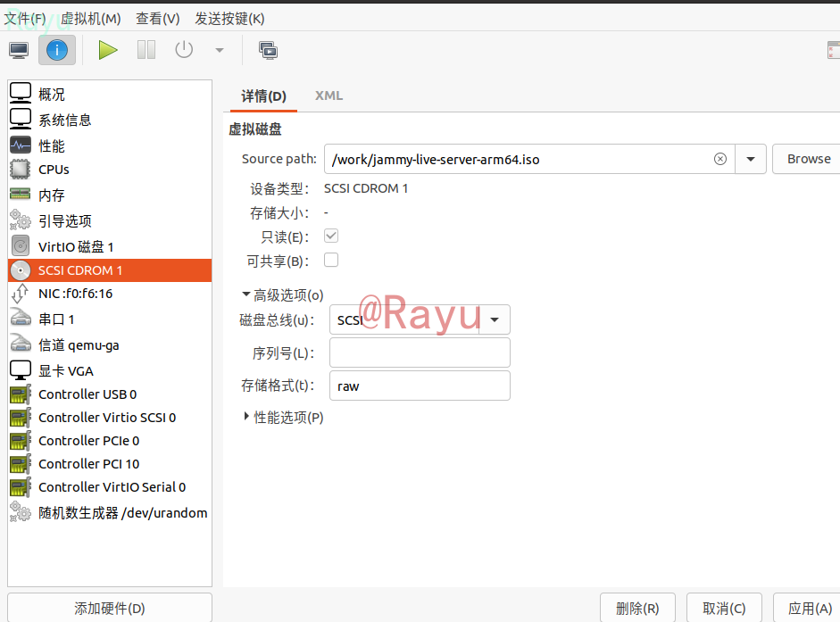Select 信道 qemu-ga channel
840x622 pixels.
point(110,345)
